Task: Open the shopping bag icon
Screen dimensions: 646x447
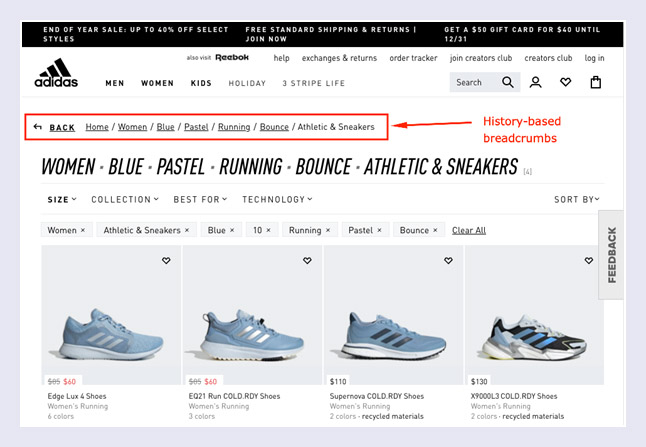Action: point(596,83)
